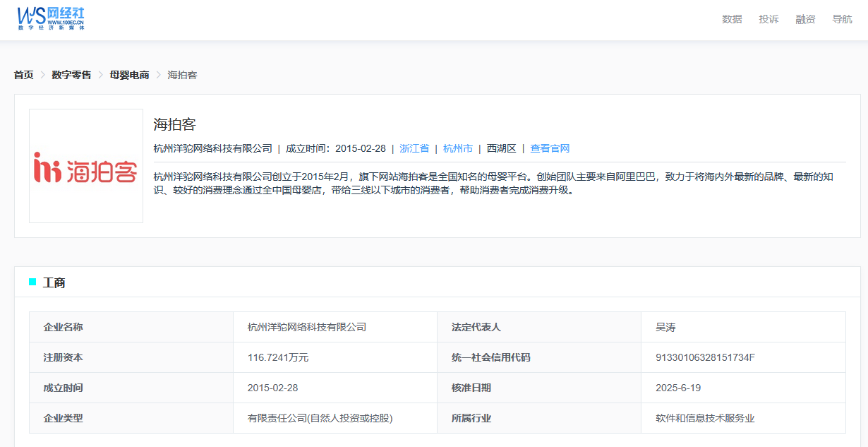Select the 吴涛 table cell

[743, 327]
